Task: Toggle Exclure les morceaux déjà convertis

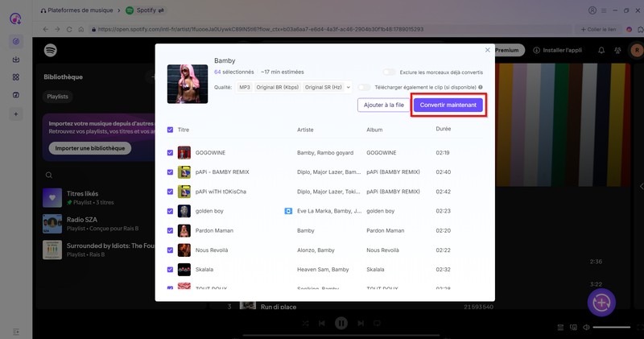Action: point(389,72)
